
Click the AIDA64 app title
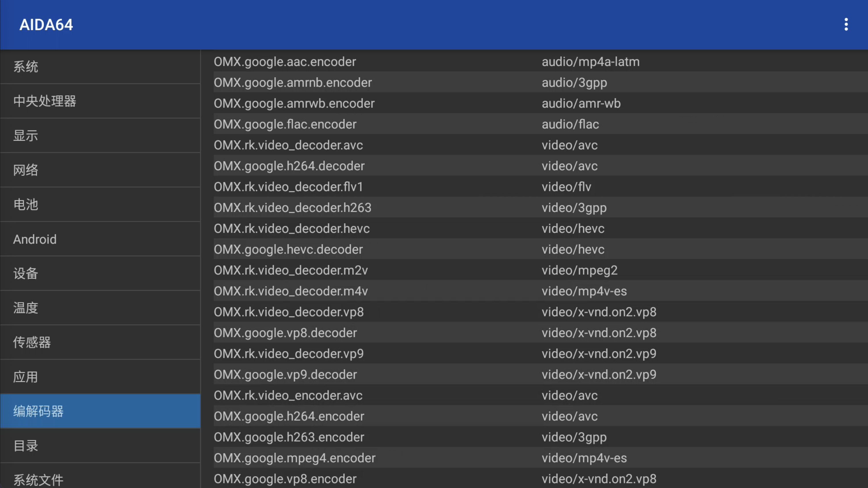46,25
